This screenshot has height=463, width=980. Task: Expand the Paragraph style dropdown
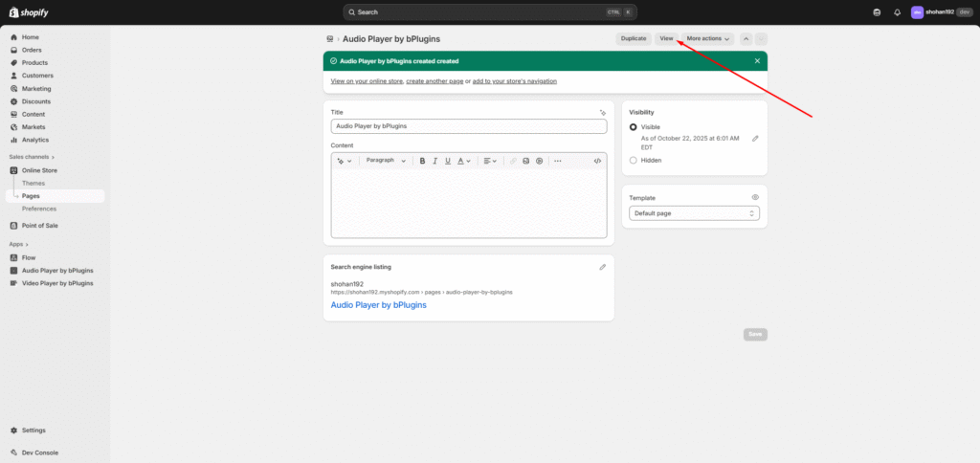[x=386, y=161]
